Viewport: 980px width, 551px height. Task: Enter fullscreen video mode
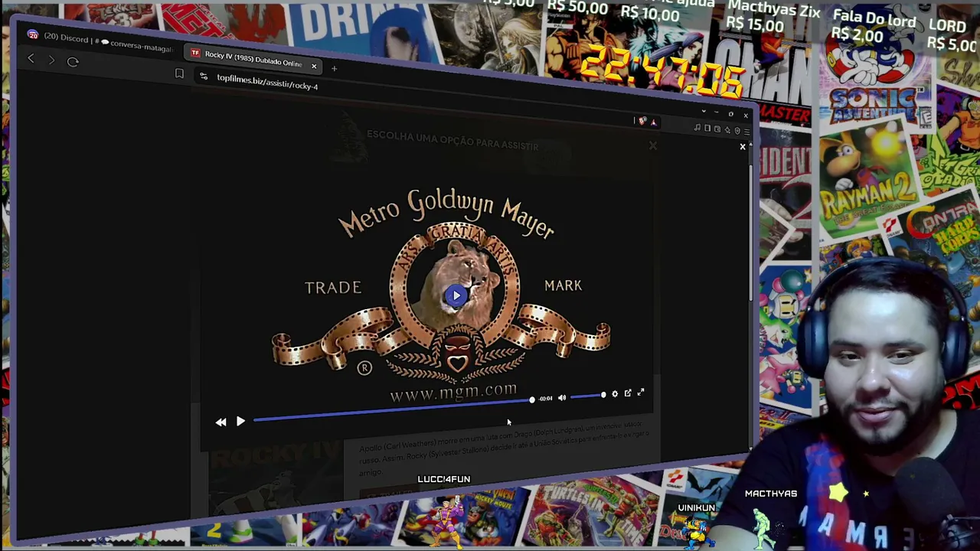coord(641,393)
